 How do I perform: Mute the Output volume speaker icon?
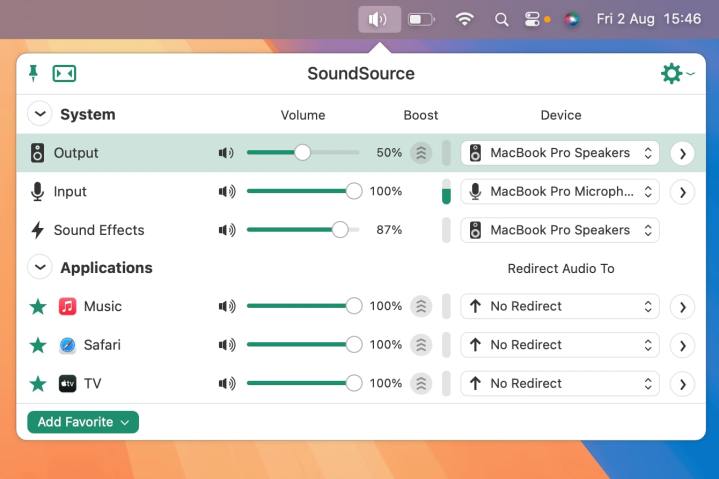(x=226, y=153)
